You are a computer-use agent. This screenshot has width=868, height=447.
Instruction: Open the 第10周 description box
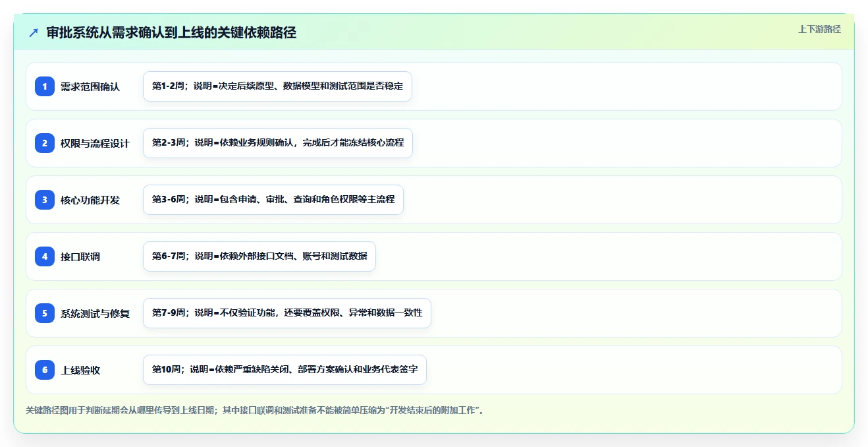tap(285, 370)
